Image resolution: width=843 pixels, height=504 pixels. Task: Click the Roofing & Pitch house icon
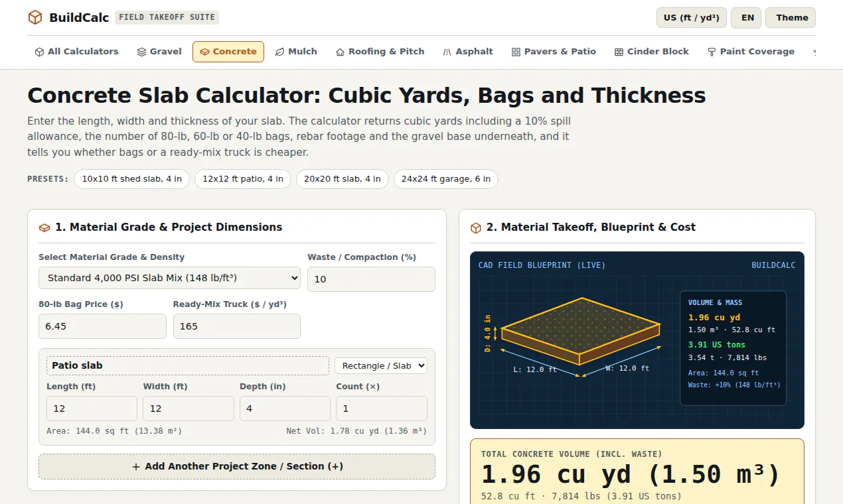coord(340,52)
